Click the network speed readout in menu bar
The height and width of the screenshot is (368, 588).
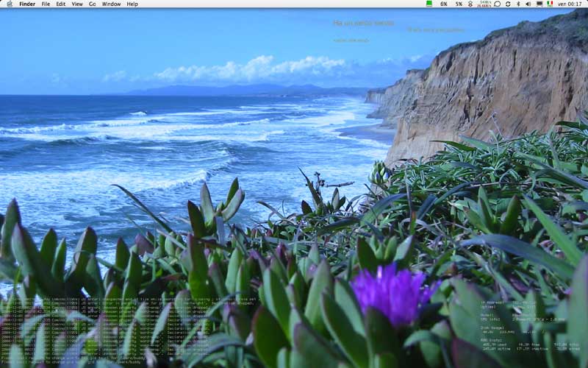pos(484,4)
